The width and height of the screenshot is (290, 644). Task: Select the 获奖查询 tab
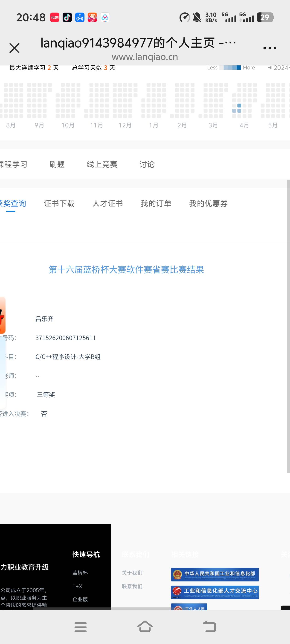[13, 204]
